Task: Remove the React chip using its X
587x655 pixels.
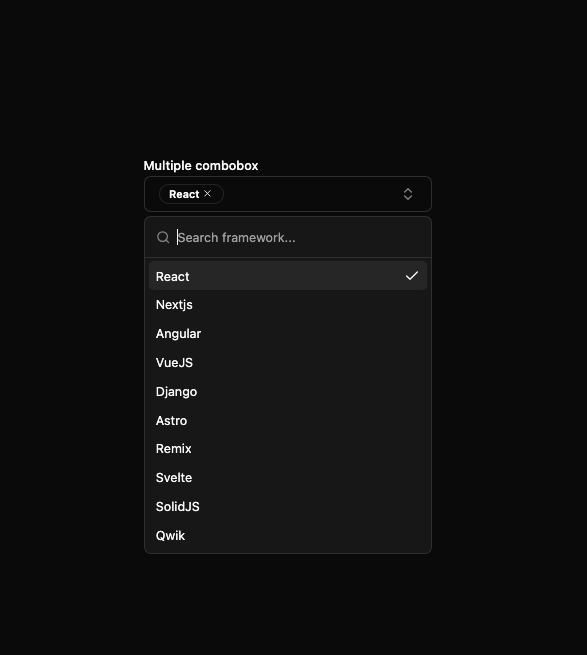Action: [207, 194]
